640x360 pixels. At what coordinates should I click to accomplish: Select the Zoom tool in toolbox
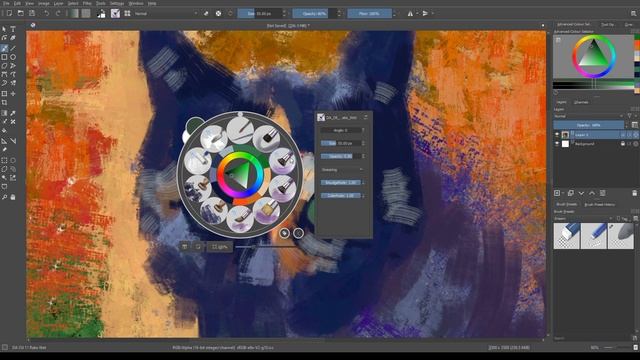point(4,197)
